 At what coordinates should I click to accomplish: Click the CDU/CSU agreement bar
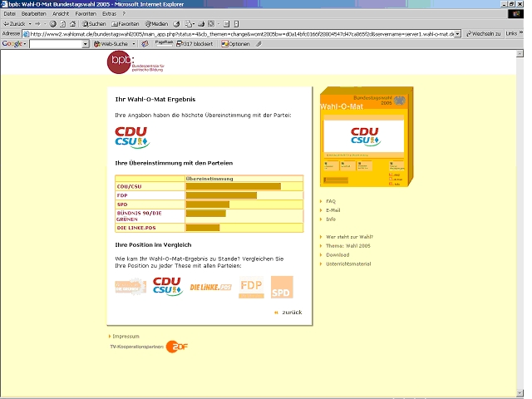pos(233,186)
